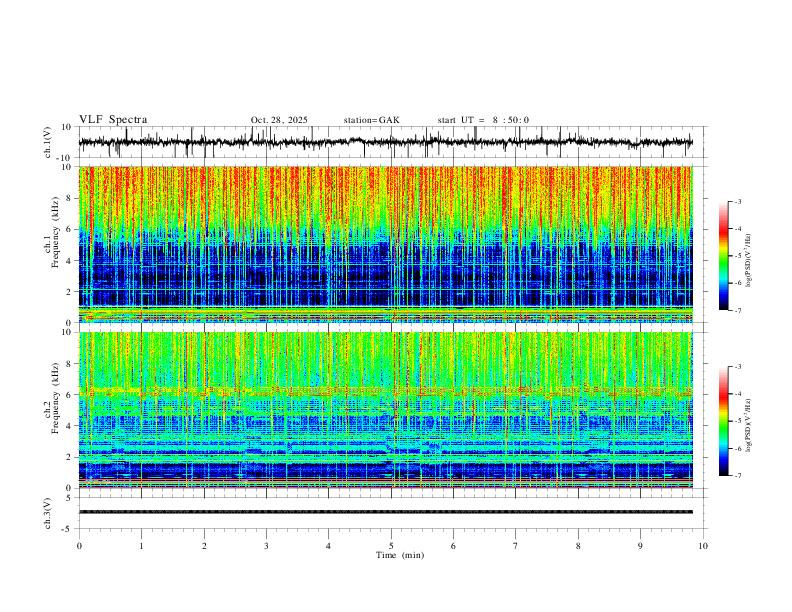This screenshot has width=792, height=612.
Task: Click the ch.1 waveform trace panel
Action: tap(385, 142)
